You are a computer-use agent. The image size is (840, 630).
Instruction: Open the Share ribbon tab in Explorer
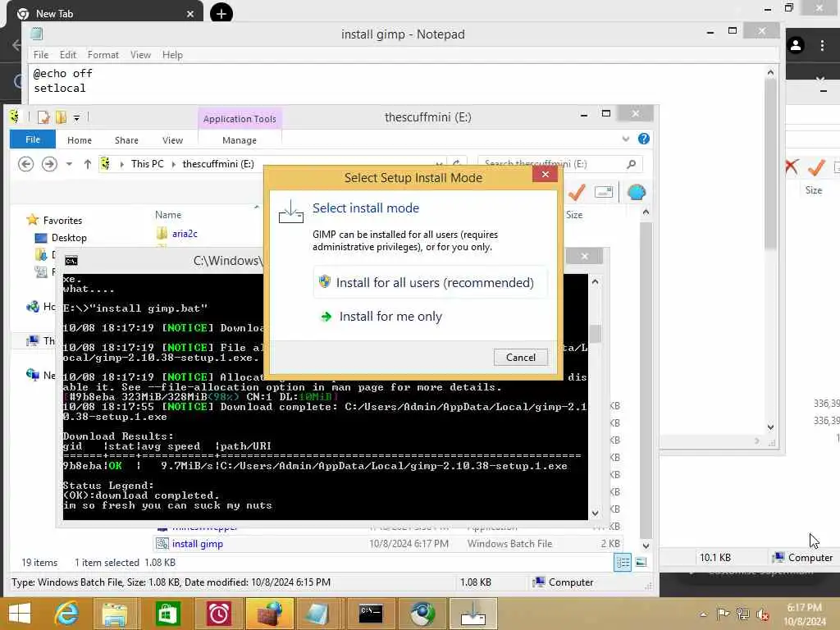tap(126, 139)
